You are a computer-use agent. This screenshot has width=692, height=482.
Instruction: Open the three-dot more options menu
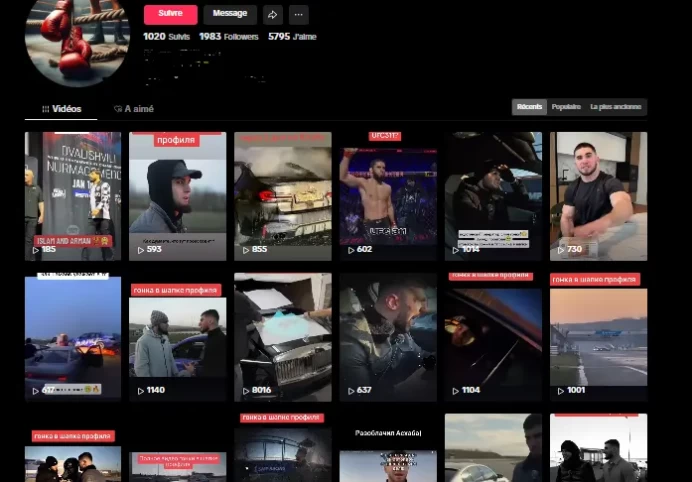299,15
